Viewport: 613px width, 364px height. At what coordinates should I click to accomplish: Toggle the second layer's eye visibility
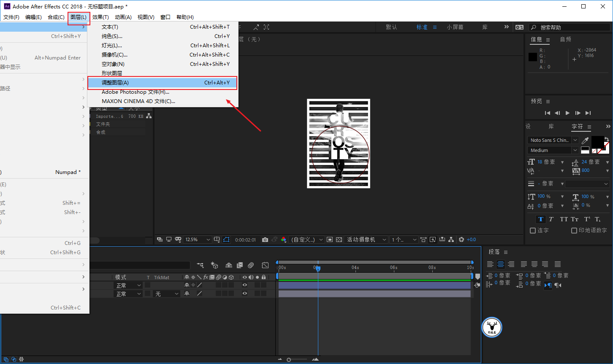click(x=244, y=293)
